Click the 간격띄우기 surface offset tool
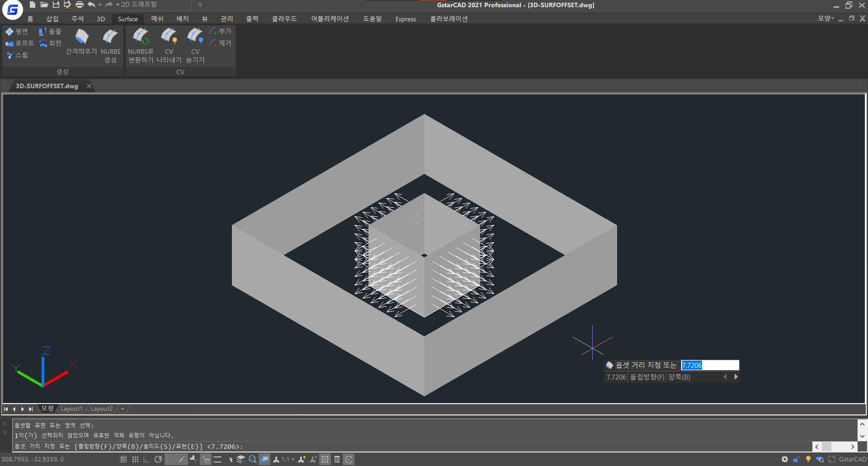Screen dimensions: 868x466 [81, 42]
